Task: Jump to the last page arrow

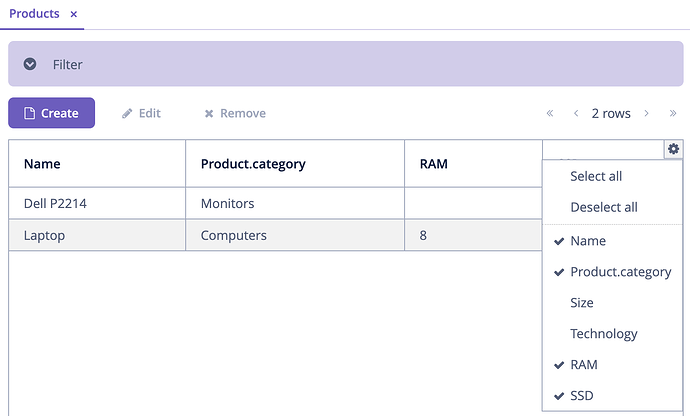Action: [x=673, y=113]
